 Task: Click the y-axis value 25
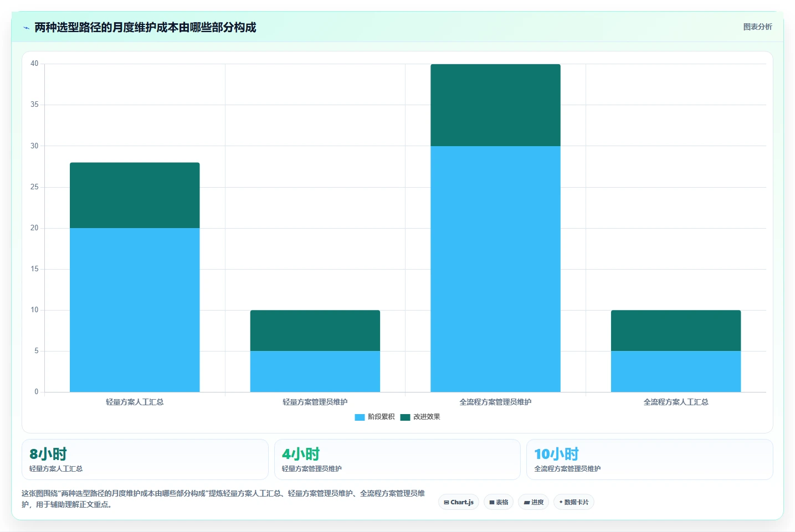coord(34,187)
